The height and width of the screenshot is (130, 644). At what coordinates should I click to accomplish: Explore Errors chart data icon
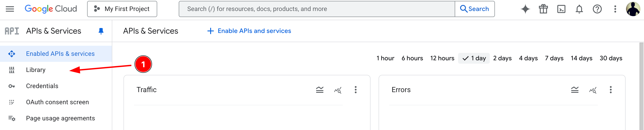coord(593,90)
